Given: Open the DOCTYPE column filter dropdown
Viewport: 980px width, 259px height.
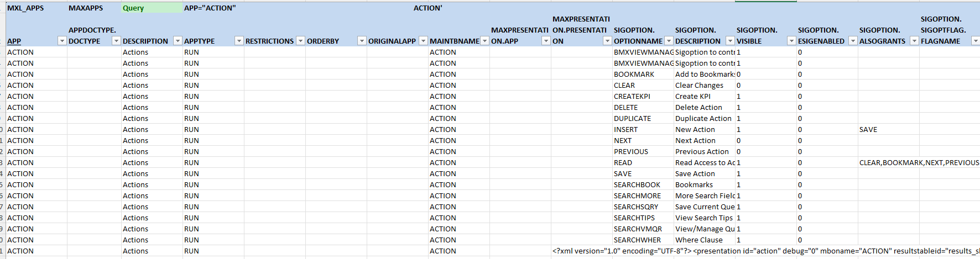Looking at the screenshot, I should tap(116, 41).
